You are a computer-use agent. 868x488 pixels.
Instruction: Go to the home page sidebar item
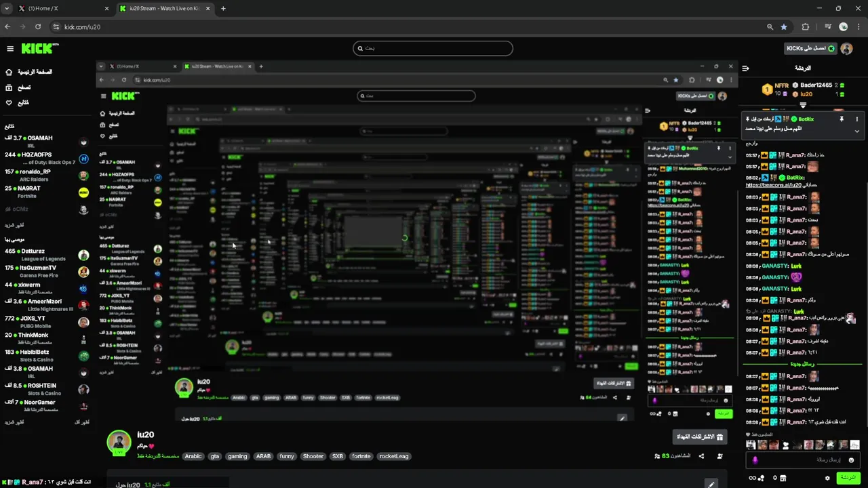point(28,72)
